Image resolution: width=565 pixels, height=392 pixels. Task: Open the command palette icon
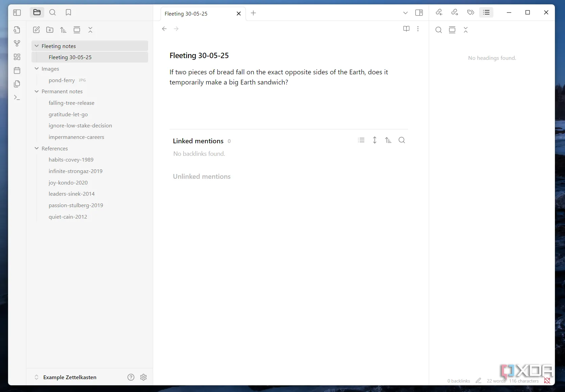click(17, 98)
